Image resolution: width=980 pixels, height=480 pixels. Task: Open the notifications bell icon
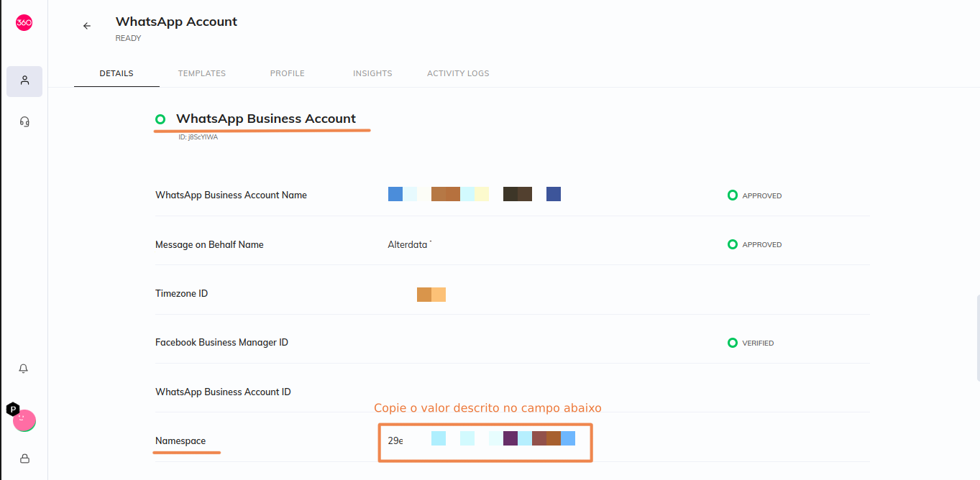[x=24, y=369]
